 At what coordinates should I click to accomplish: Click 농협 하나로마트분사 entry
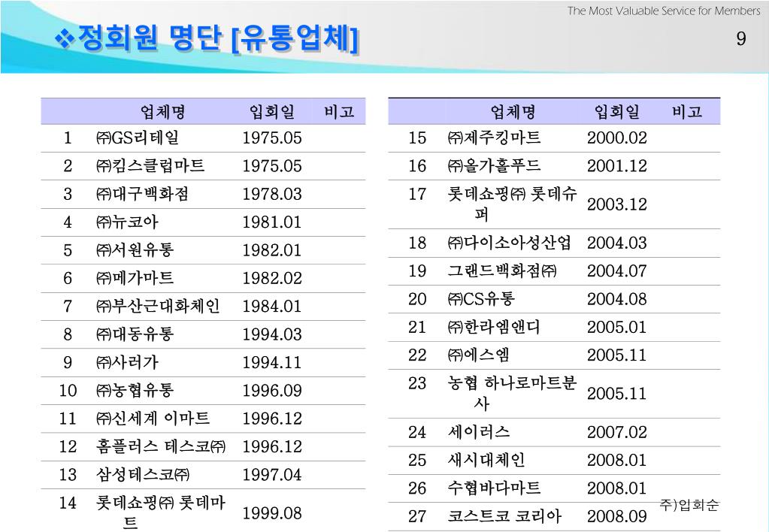click(x=512, y=393)
